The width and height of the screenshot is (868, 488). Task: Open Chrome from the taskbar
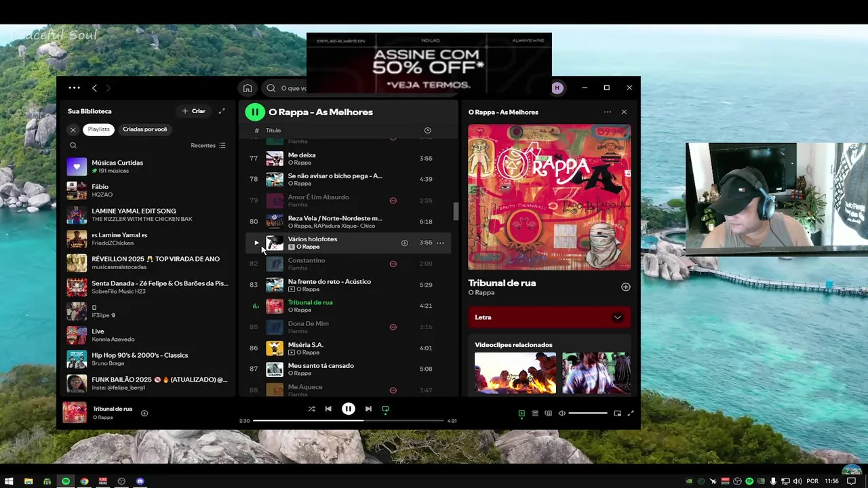click(x=84, y=481)
